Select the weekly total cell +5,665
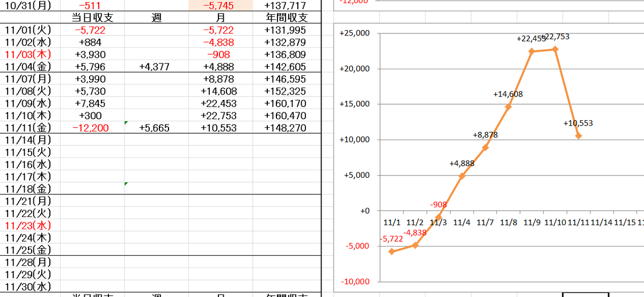This screenshot has width=644, height=297. click(x=156, y=128)
